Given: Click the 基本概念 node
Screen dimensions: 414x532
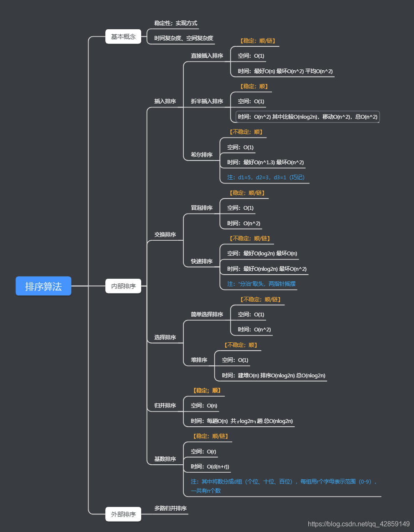Looking at the screenshot, I should [x=123, y=37].
